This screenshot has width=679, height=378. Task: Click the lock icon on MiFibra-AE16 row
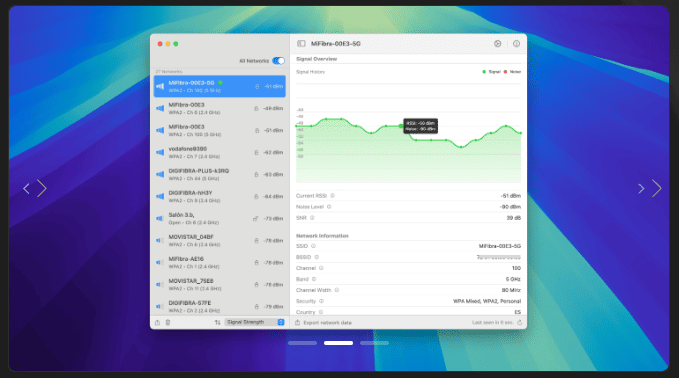point(256,263)
